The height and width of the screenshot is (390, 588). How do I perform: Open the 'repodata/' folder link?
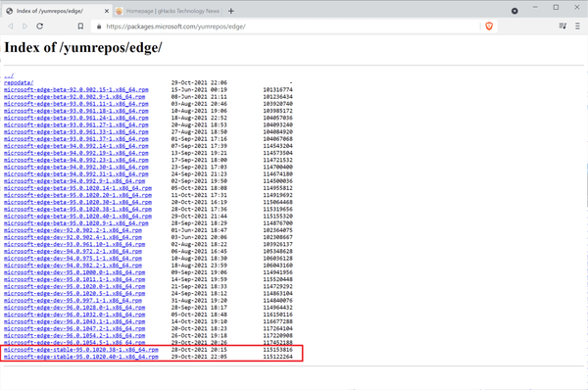click(x=19, y=82)
